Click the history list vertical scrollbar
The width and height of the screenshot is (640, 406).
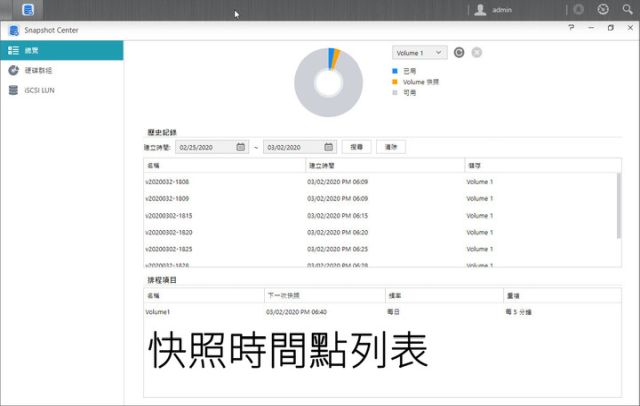click(619, 206)
